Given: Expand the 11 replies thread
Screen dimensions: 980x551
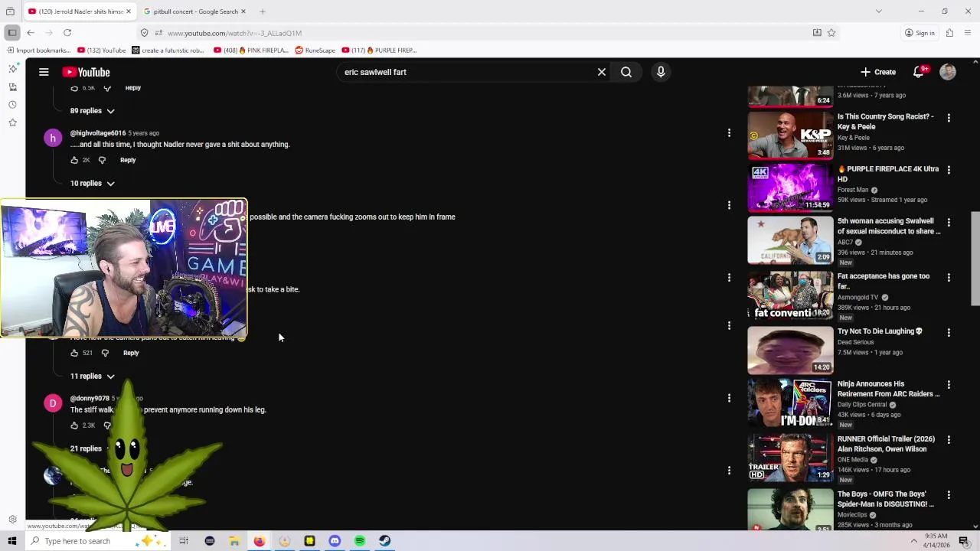Looking at the screenshot, I should click(93, 377).
